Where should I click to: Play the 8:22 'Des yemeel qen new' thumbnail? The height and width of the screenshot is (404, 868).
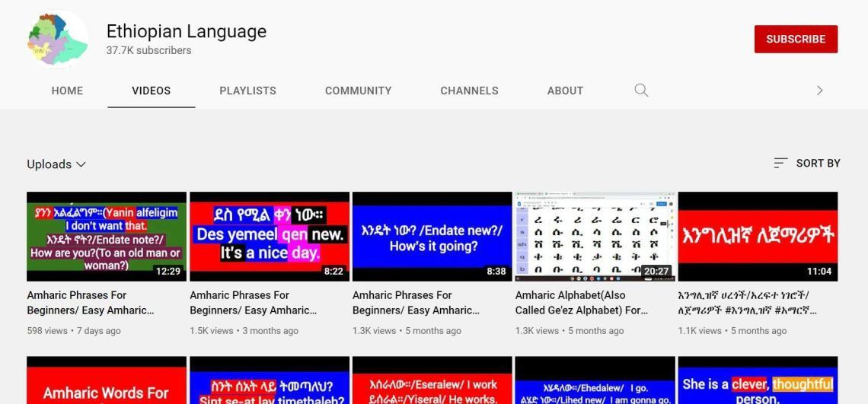270,237
